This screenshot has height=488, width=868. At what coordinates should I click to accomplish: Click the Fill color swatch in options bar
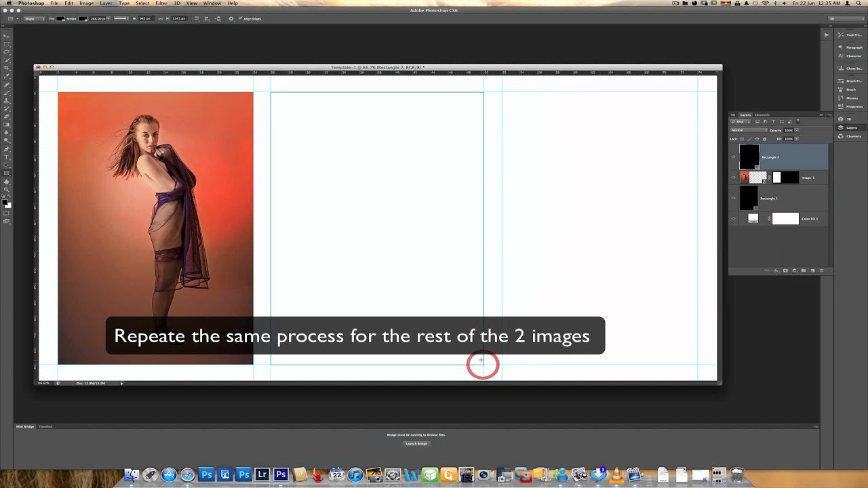[x=60, y=18]
